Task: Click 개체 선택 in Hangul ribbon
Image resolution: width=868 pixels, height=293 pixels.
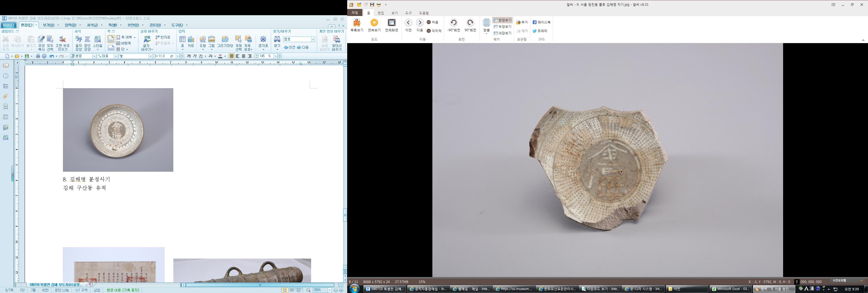Action: coord(239,43)
